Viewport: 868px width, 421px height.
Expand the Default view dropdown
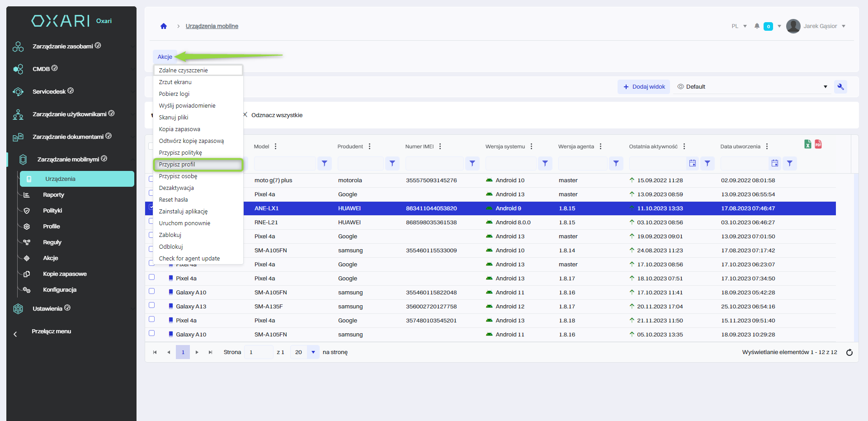(x=825, y=87)
